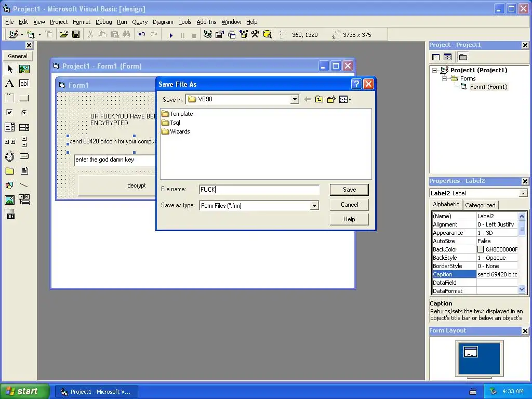The width and height of the screenshot is (532, 399).
Task: Select the OLE container tool
Action: (10, 215)
